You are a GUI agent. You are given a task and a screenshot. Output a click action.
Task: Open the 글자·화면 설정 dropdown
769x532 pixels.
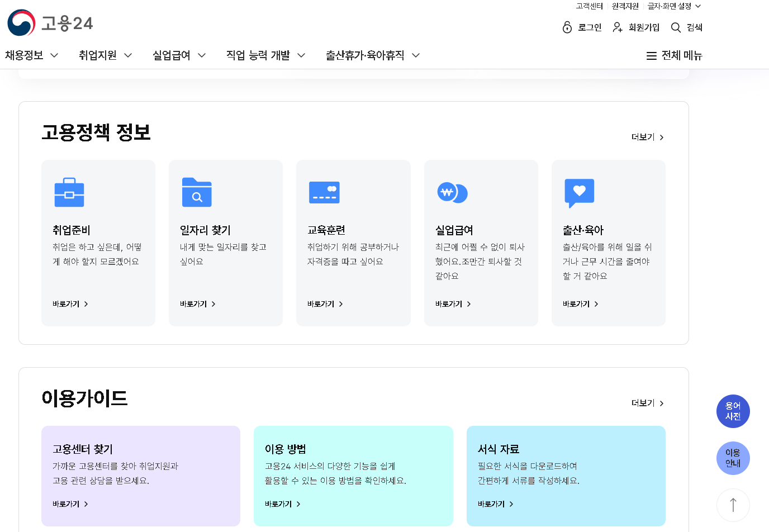coord(674,6)
